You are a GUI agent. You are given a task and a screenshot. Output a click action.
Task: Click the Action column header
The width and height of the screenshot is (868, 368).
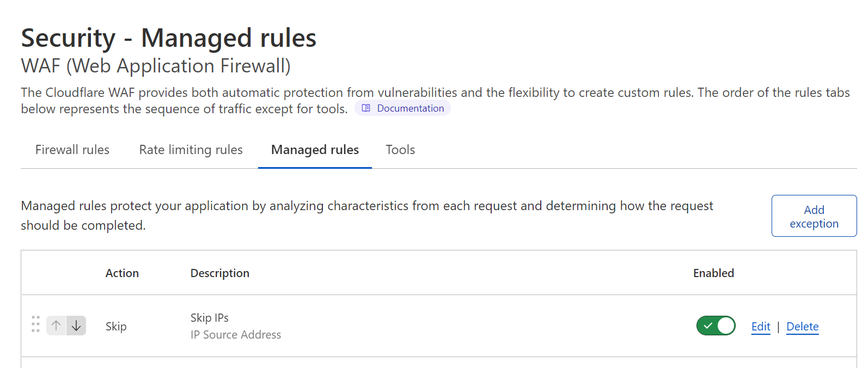[122, 273]
